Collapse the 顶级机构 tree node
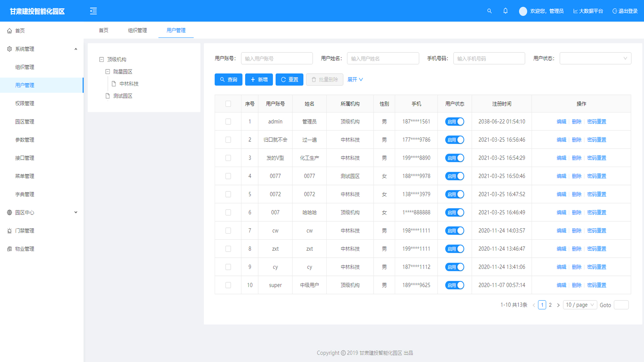This screenshot has width=644, height=362. pos(102,59)
